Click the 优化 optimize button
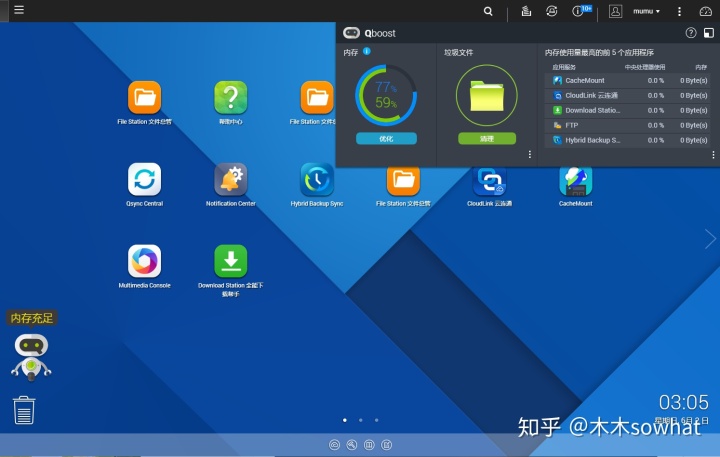 [386, 139]
